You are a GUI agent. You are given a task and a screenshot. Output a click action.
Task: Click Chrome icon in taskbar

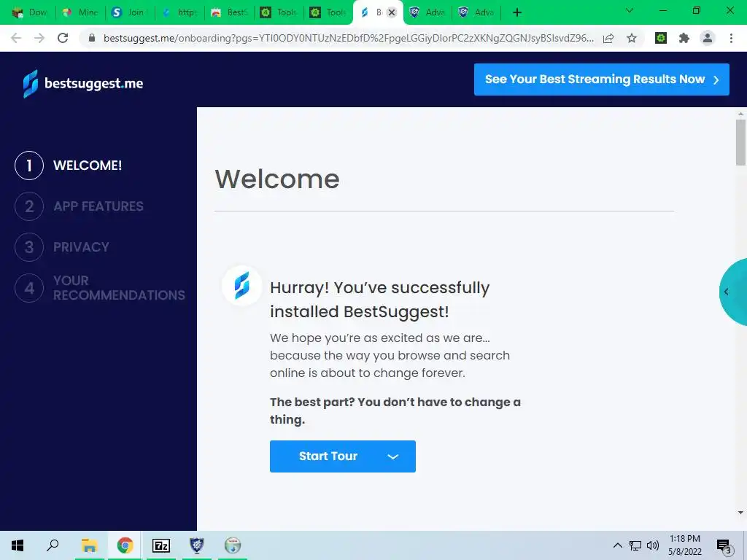[125, 545]
